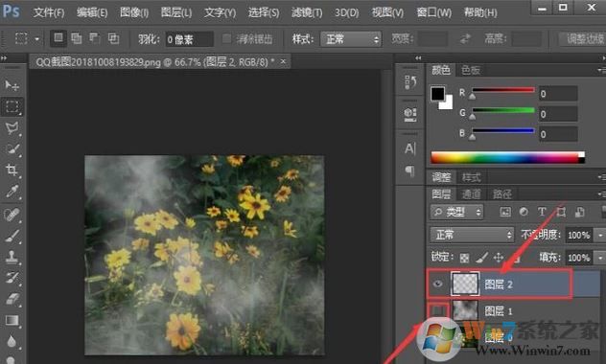Lock image pixels brush icon
The height and width of the screenshot is (364, 606).
pyautogui.click(x=481, y=258)
